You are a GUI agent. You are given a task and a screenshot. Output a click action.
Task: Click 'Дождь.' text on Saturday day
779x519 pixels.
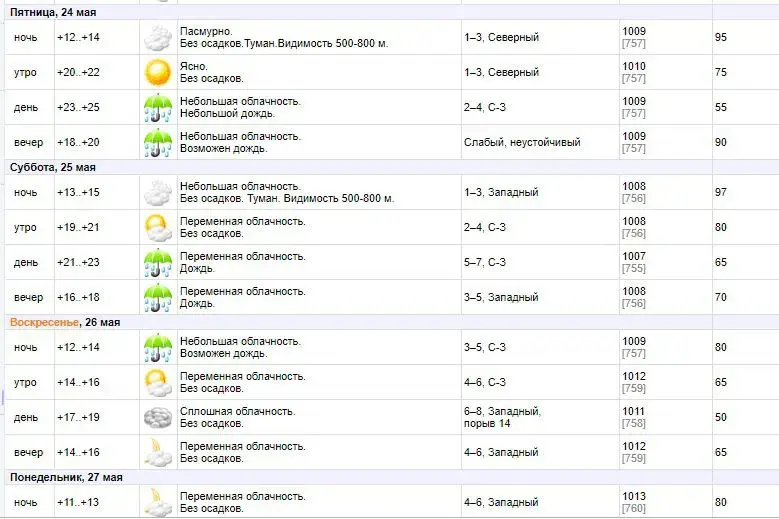pos(197,269)
